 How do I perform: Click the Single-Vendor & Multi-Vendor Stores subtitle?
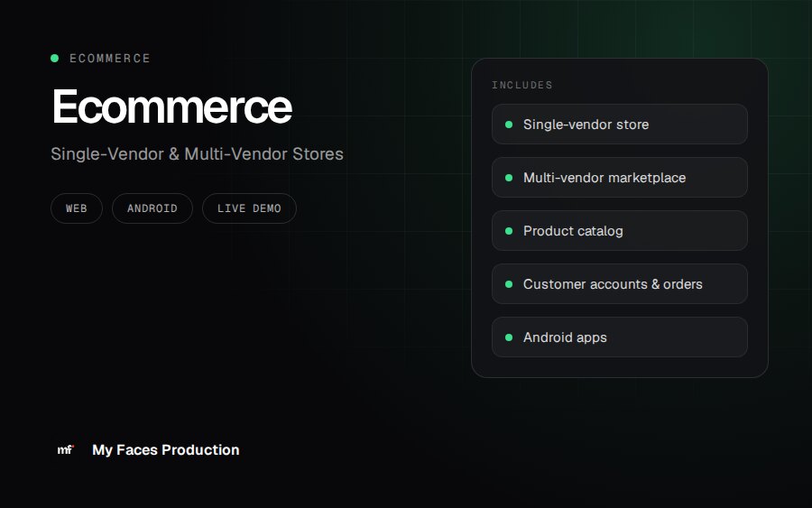197,153
